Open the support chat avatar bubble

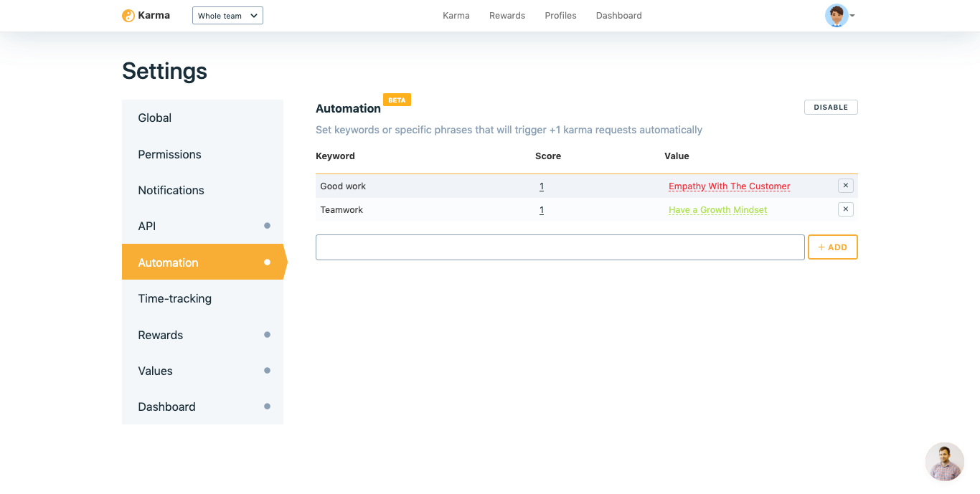(944, 462)
